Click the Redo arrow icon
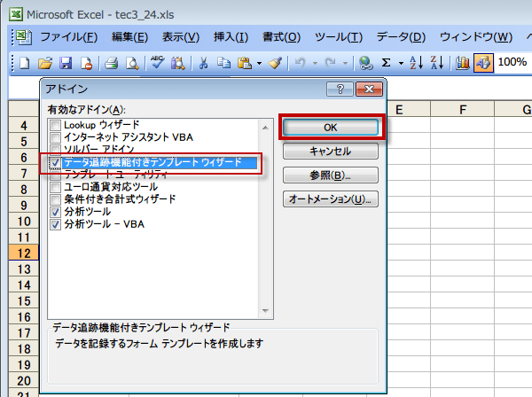This screenshot has width=532, height=397. tap(330, 63)
